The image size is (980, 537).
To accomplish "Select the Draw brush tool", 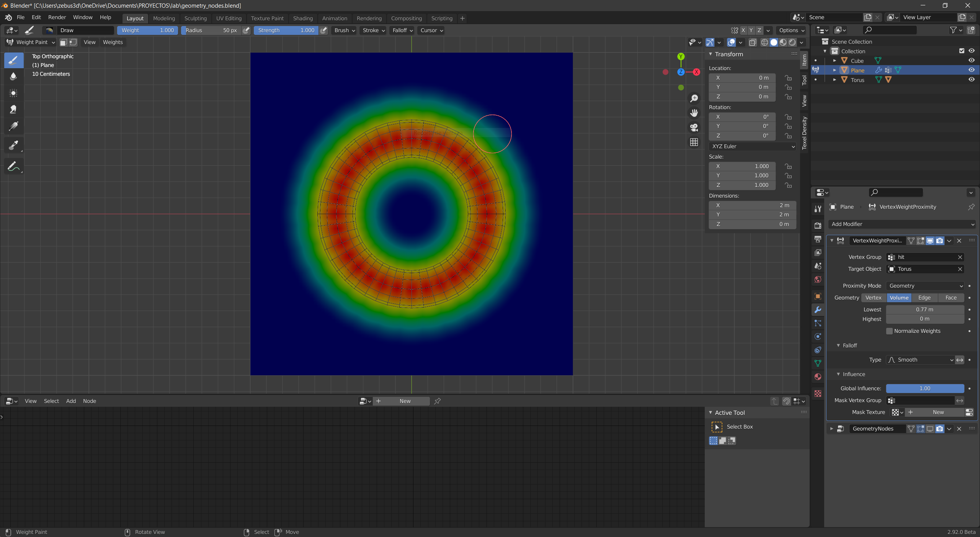I will point(13,61).
